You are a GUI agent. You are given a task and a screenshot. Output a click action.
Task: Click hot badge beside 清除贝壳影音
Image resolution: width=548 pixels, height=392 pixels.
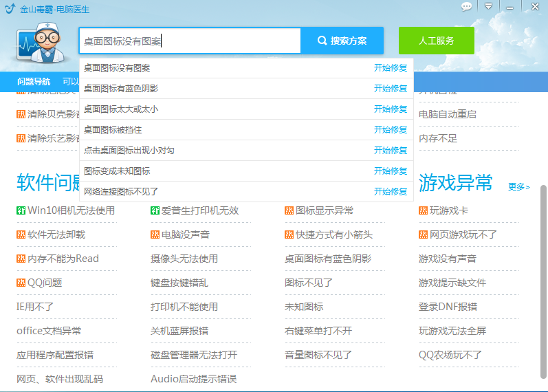tap(21, 114)
